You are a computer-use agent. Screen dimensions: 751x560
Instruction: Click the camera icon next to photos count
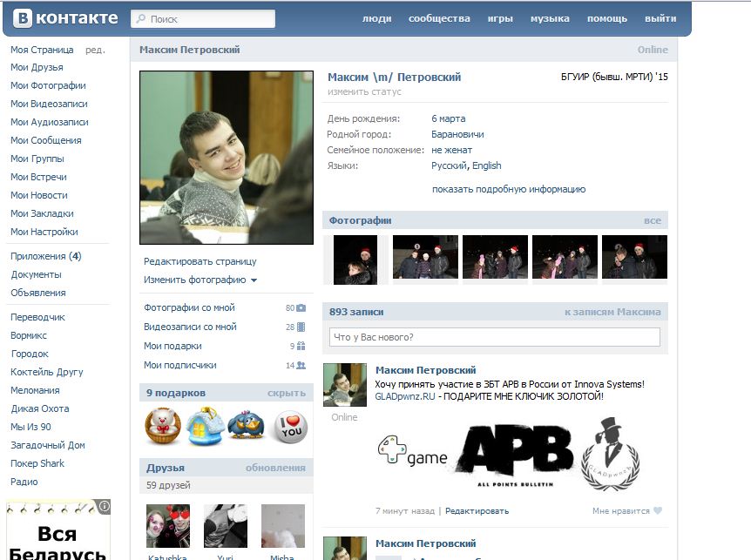301,308
